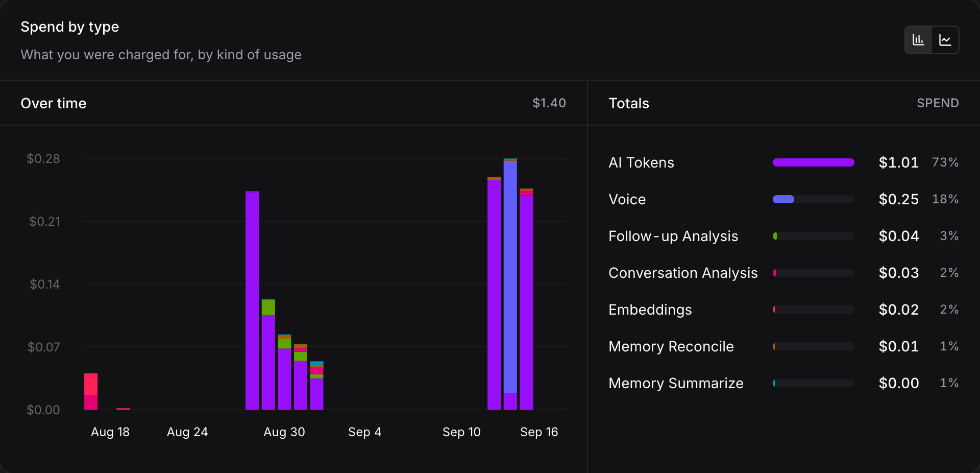The image size is (980, 473).
Task: Switch to line chart view
Action: coord(945,40)
